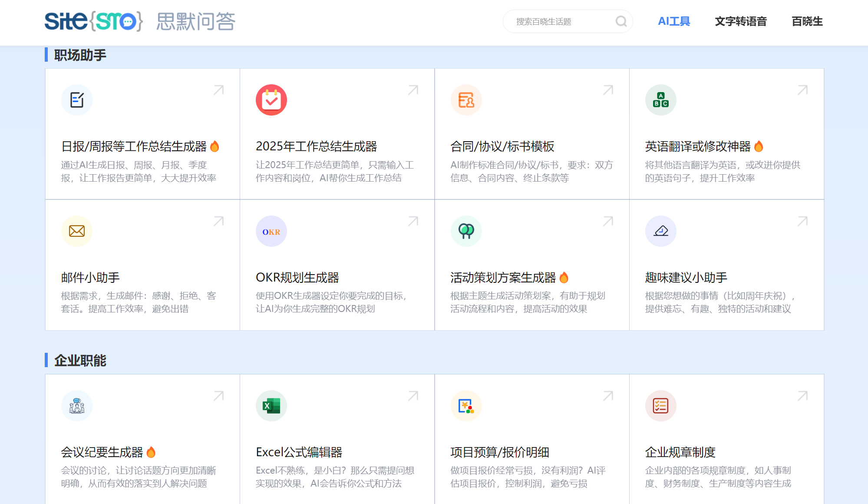Click the 日报/周报工作总结生成器 pencil icon
Screen dimensions: 868x504
77,99
